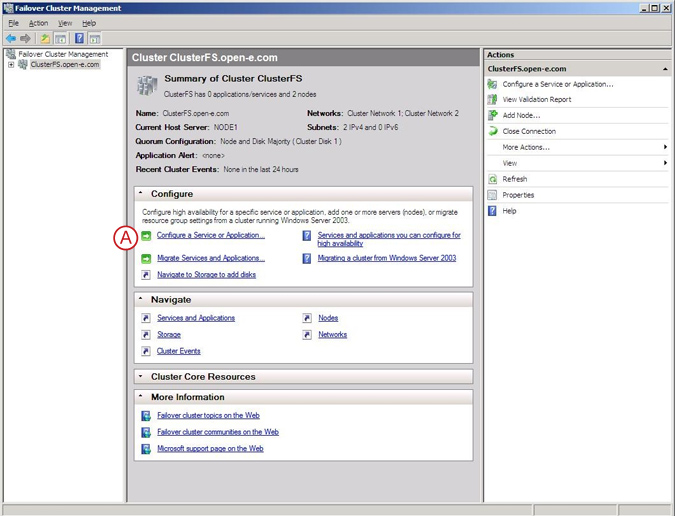Click Add Node action
This screenshot has height=516, width=675.
tap(521, 115)
